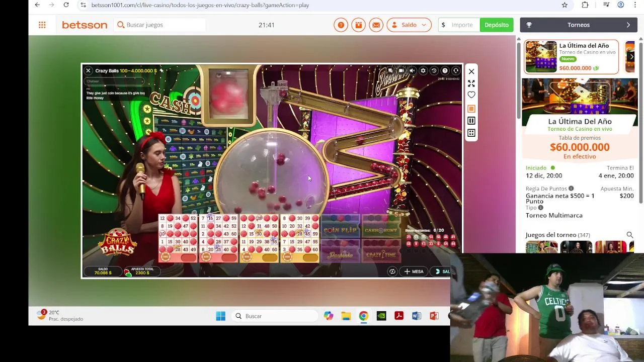Select the Coin Flip bonus tile

341,226
